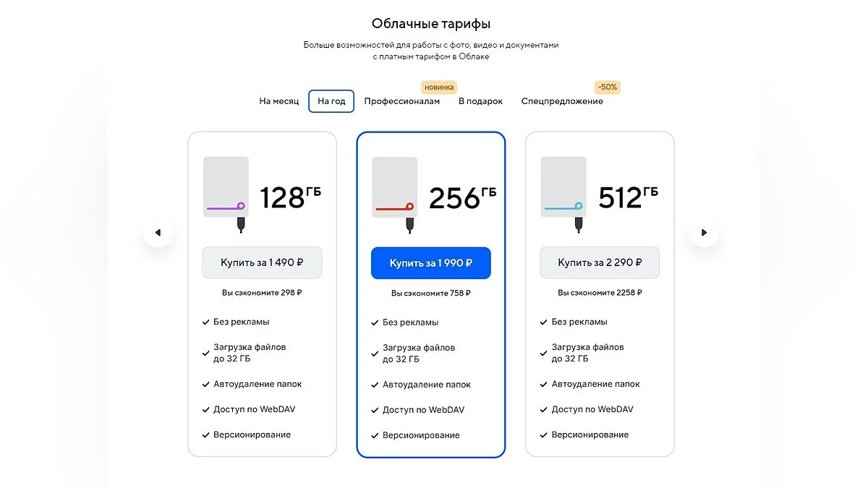Open the В подарок tab
868x488 pixels.
(480, 101)
